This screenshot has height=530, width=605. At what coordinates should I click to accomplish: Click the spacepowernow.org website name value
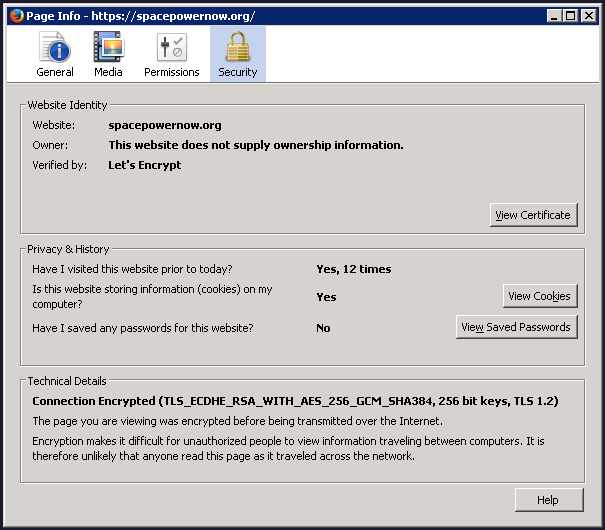click(165, 125)
